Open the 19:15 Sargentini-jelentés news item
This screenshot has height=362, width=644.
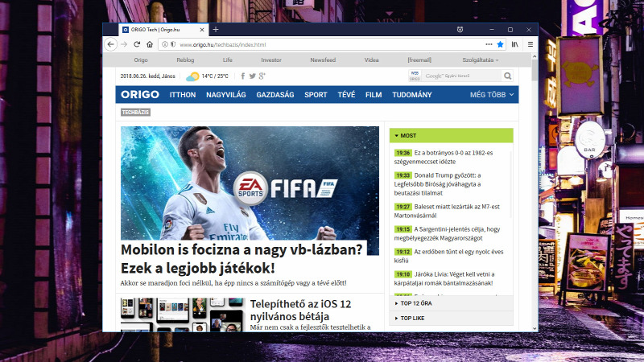(x=447, y=233)
